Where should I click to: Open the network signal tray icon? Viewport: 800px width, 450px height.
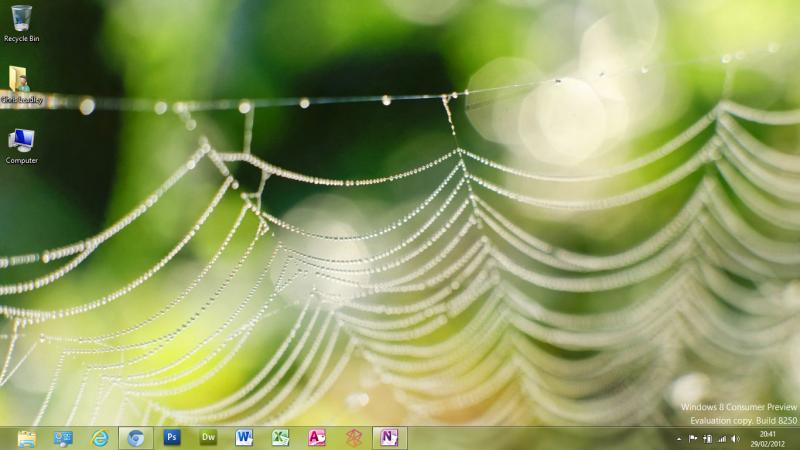722,439
